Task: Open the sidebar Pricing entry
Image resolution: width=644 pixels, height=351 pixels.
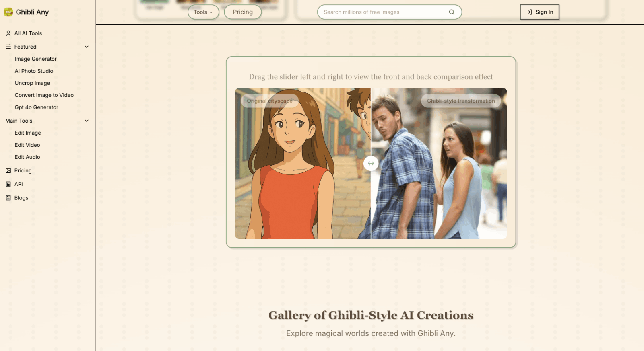Action: tap(23, 171)
